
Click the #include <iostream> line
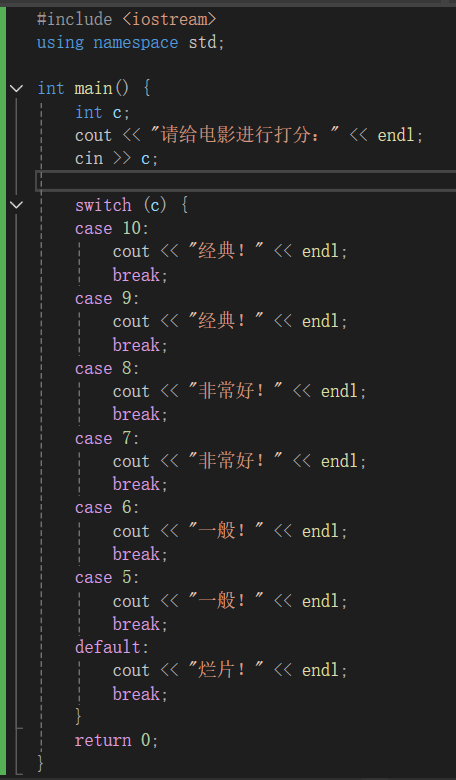tap(127, 19)
